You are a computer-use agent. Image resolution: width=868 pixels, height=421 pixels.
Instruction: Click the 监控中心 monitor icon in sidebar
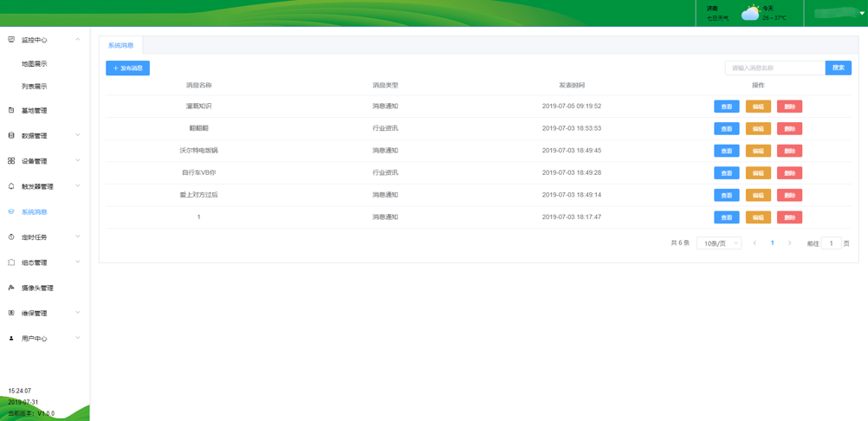click(11, 40)
